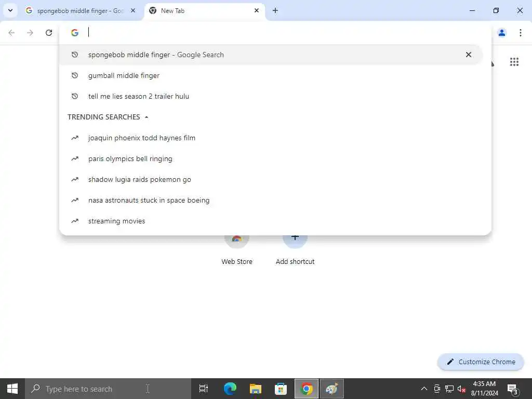Open the Web Store shortcut
Image resolution: width=532 pixels, height=399 pixels.
[x=237, y=249]
